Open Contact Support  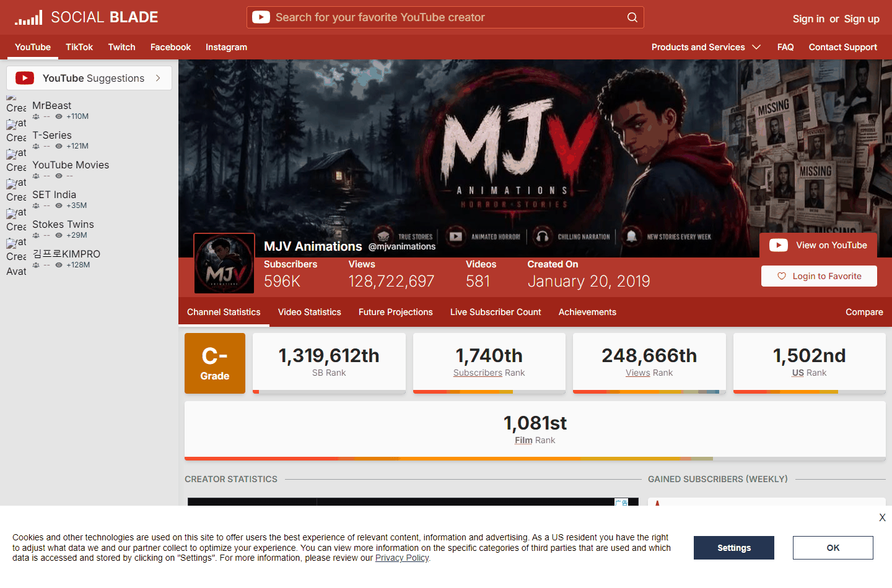coord(842,47)
